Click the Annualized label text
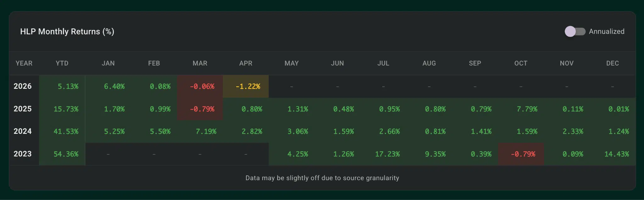Screen dimensions: 644x200 pyautogui.click(x=606, y=31)
